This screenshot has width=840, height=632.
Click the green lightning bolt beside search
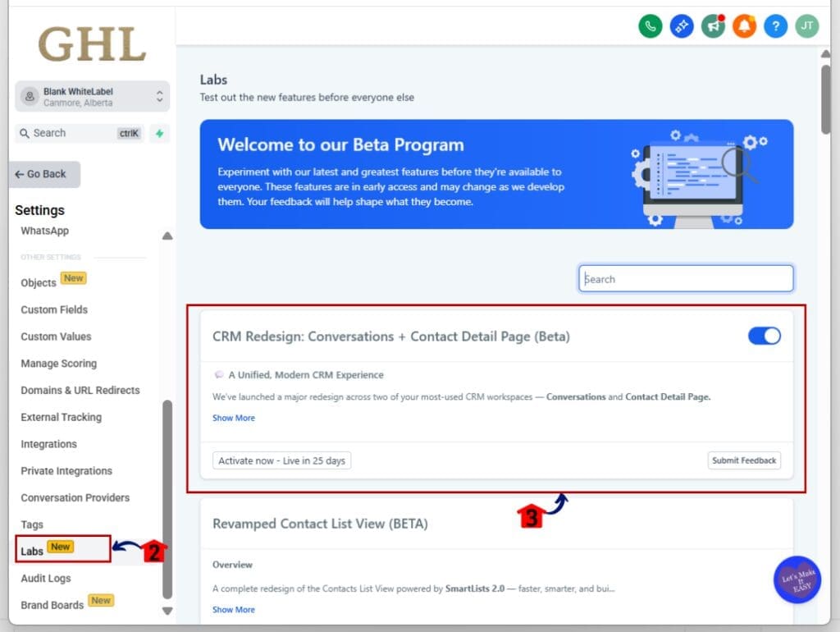click(x=159, y=132)
